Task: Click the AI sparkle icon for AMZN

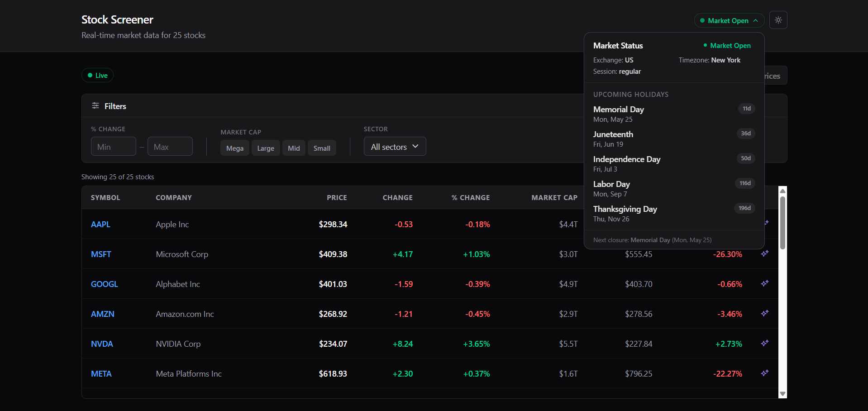Action: click(765, 313)
